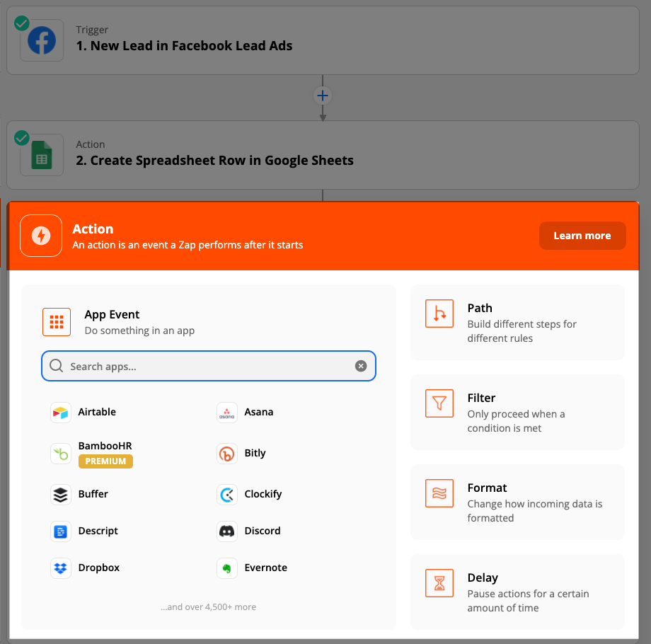Image resolution: width=651 pixels, height=644 pixels.
Task: Click the lightning bolt Action icon
Action: [x=41, y=236]
